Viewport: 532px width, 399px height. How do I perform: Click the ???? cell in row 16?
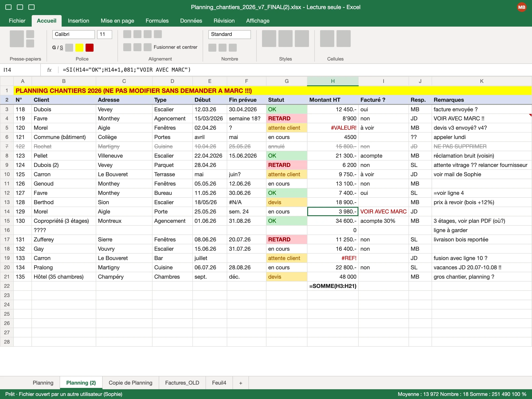64,230
